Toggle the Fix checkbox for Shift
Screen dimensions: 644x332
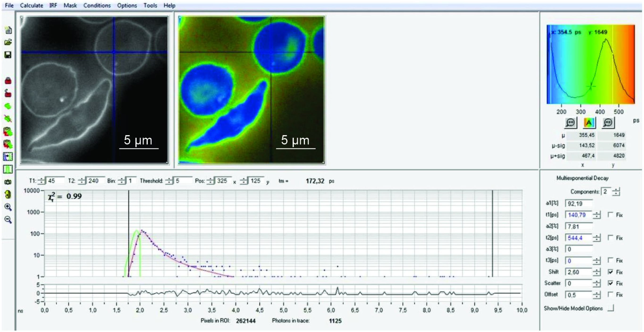(610, 272)
